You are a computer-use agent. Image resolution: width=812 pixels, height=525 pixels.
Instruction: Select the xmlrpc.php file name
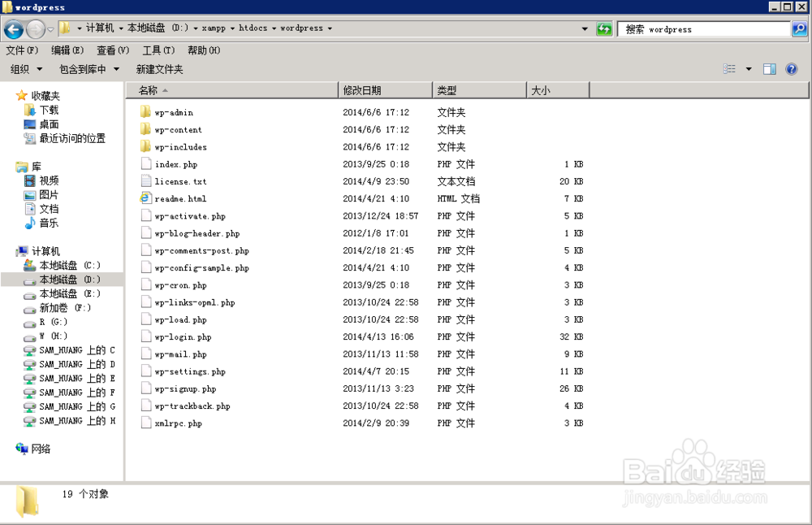point(178,423)
